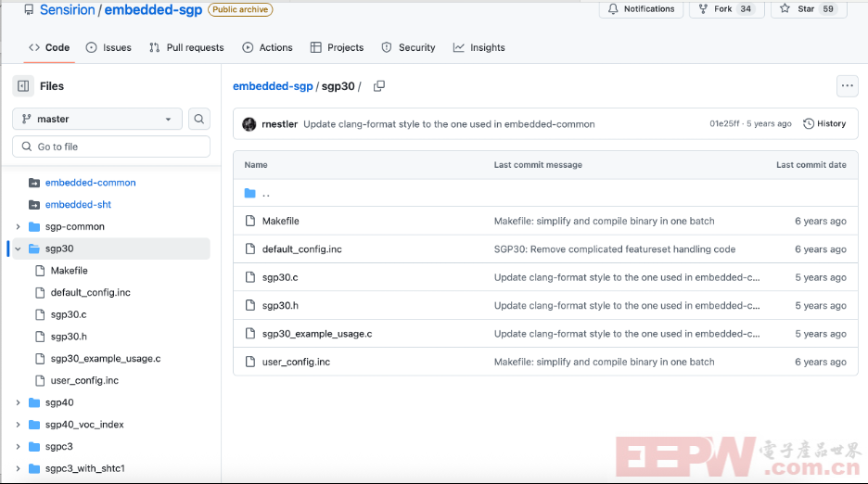The image size is (868, 484).
Task: Select user_config.inc in the sidebar tree
Action: point(84,380)
